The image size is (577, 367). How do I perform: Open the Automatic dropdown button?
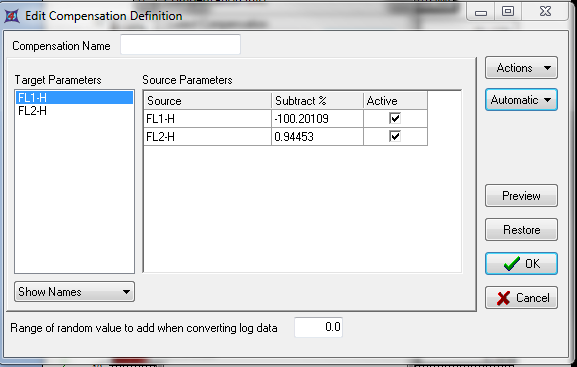[521, 99]
